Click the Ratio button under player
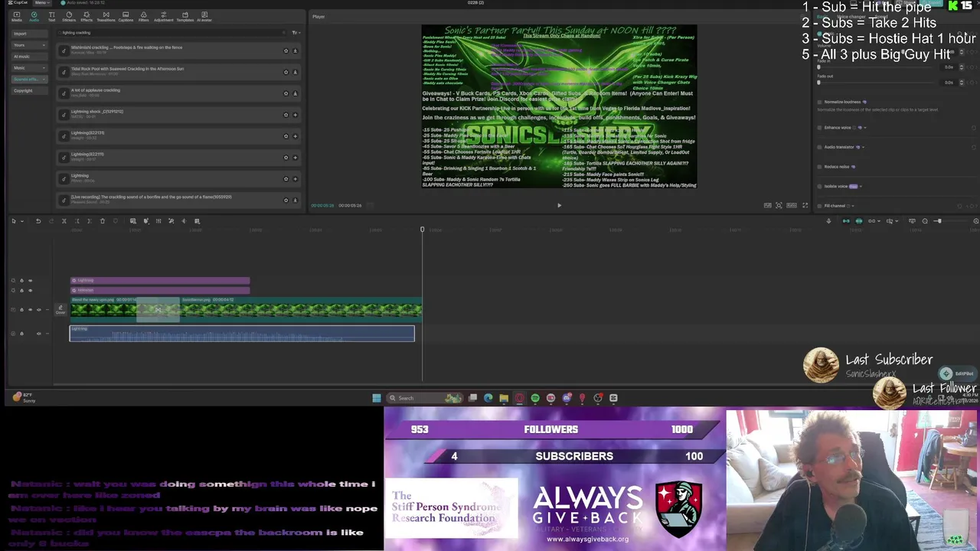This screenshot has height=551, width=980. point(792,205)
